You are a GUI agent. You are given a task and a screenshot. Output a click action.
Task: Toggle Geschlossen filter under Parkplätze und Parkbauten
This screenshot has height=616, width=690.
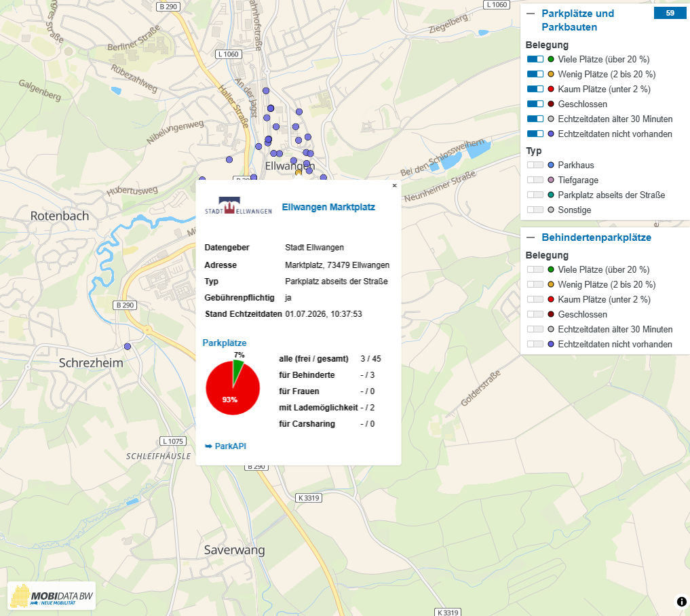pos(535,104)
